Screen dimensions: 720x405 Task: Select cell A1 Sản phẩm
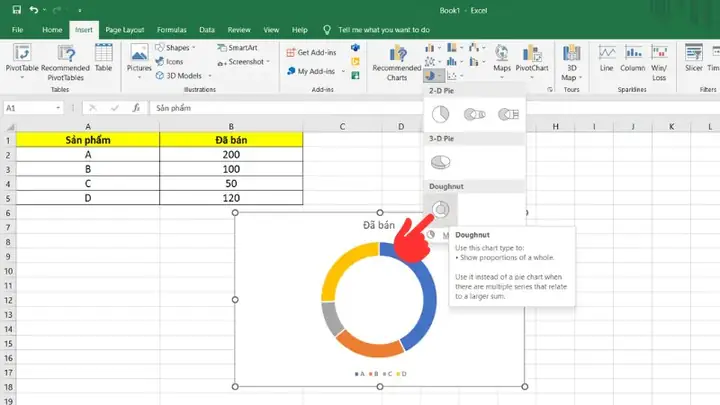(x=88, y=140)
